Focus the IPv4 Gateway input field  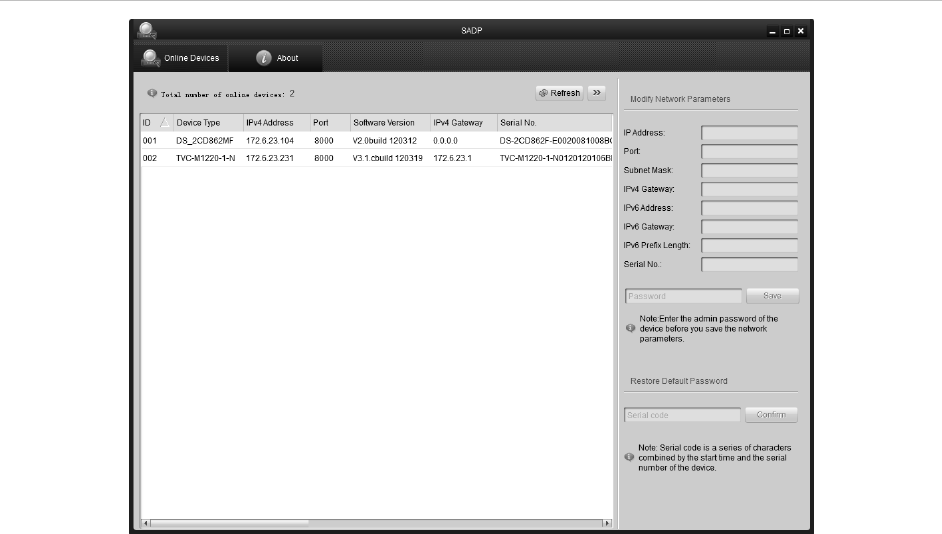749,189
